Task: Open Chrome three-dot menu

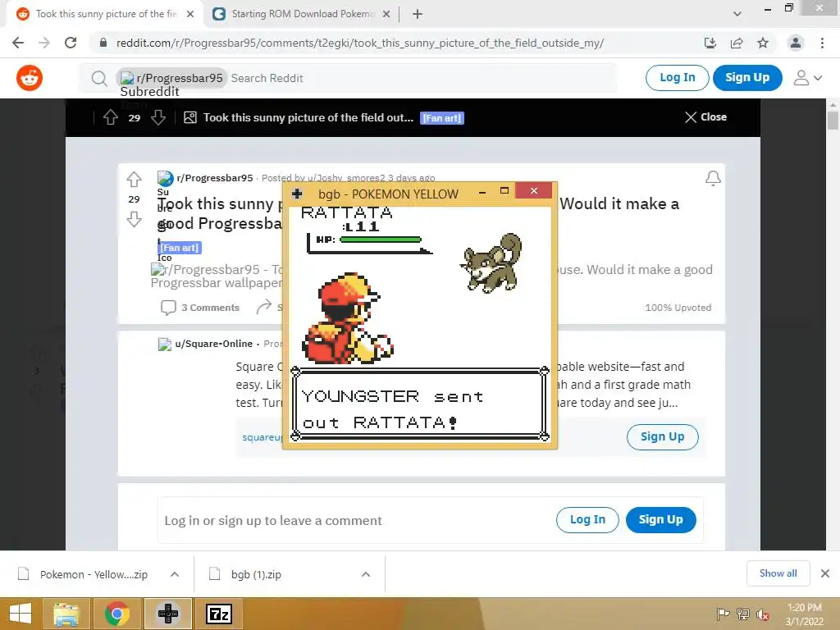Action: click(822, 43)
